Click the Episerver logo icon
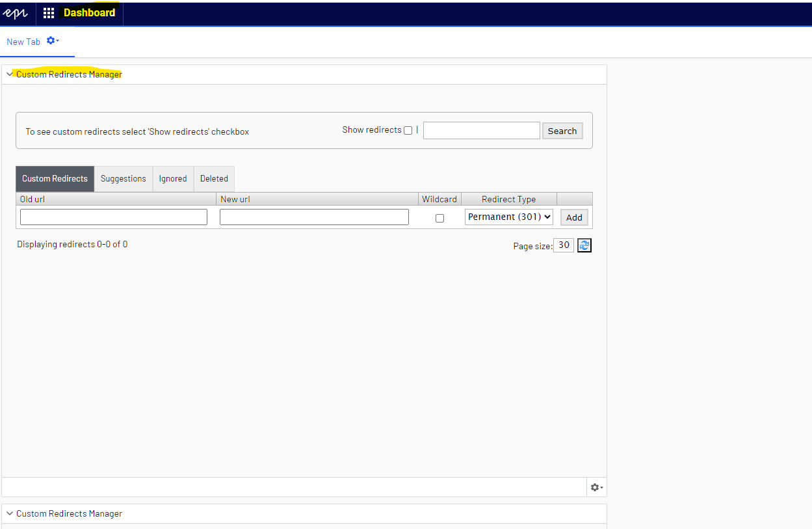 (16, 13)
